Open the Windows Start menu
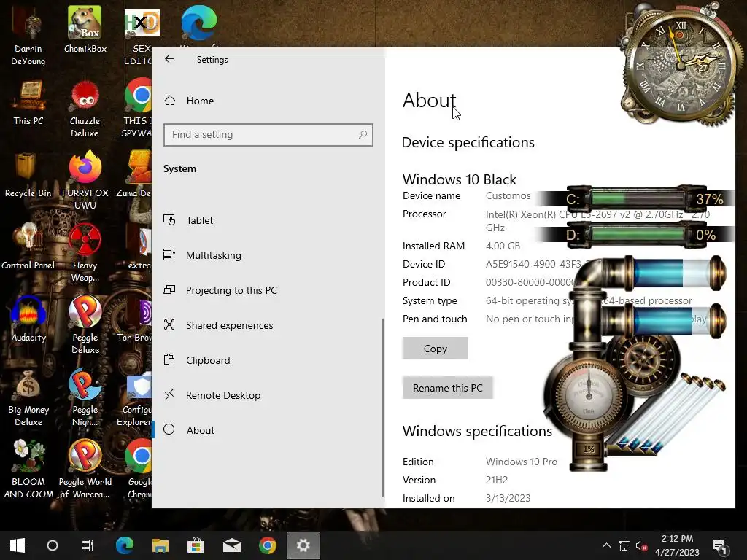This screenshot has width=747, height=560. coord(18,545)
